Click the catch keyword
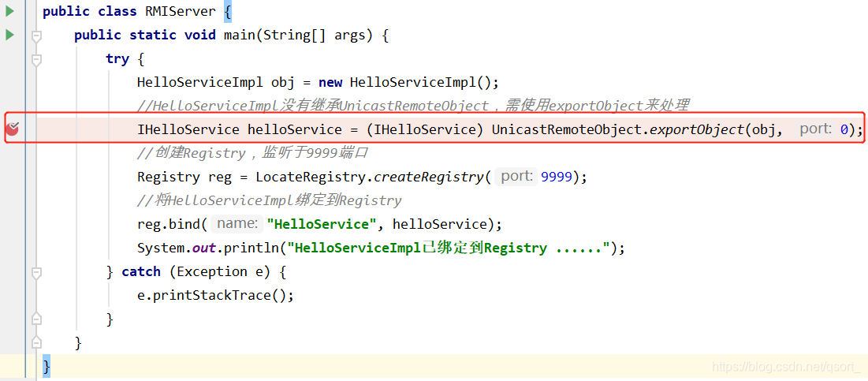The height and width of the screenshot is (381, 868). coord(141,271)
